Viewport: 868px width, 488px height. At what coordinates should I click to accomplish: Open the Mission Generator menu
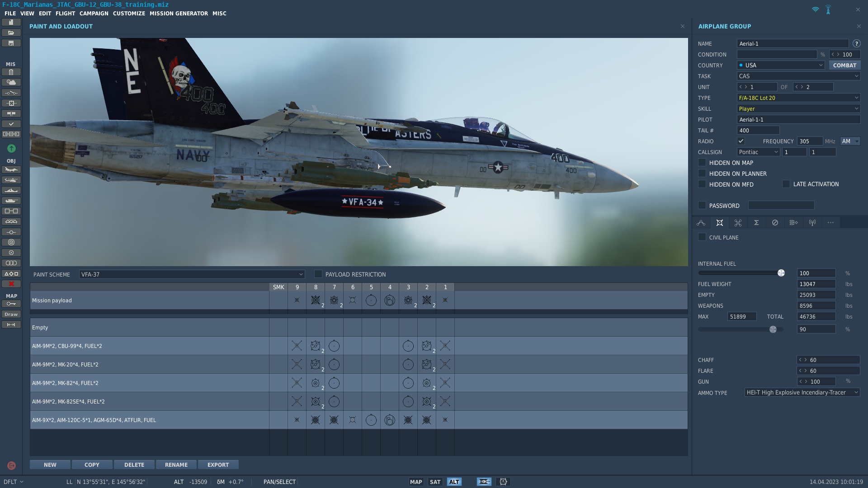[179, 14]
